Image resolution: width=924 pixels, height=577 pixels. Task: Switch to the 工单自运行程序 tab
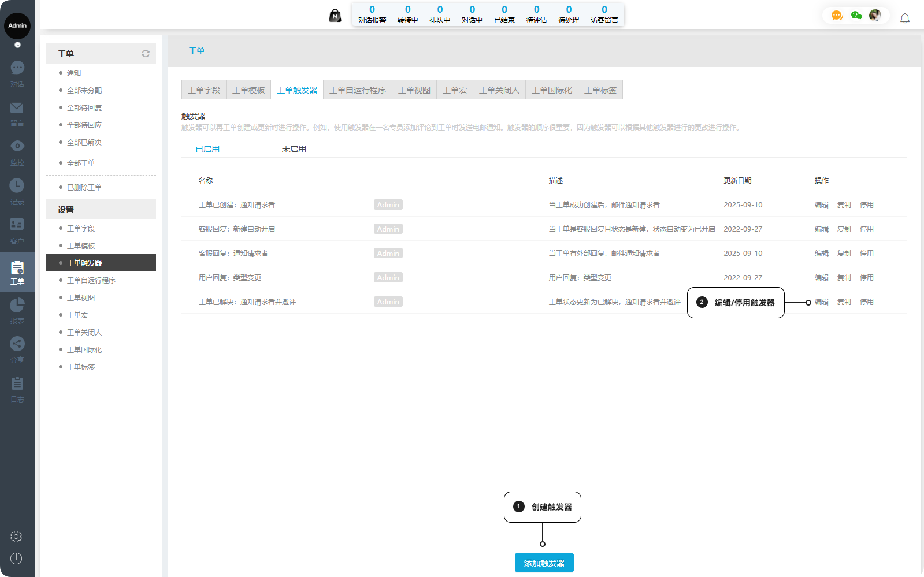[x=357, y=90]
